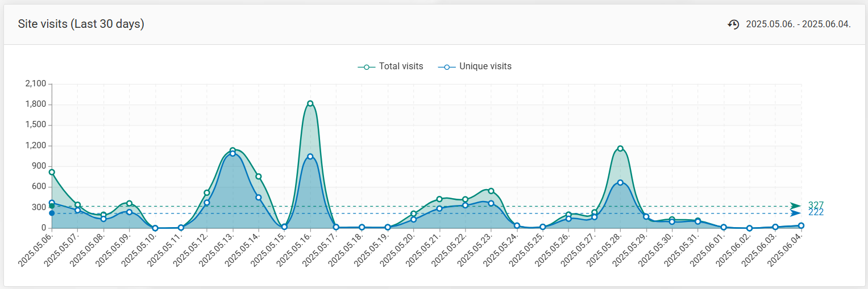This screenshot has width=868, height=289.
Task: Click the green 327 average value label
Action: click(x=816, y=205)
